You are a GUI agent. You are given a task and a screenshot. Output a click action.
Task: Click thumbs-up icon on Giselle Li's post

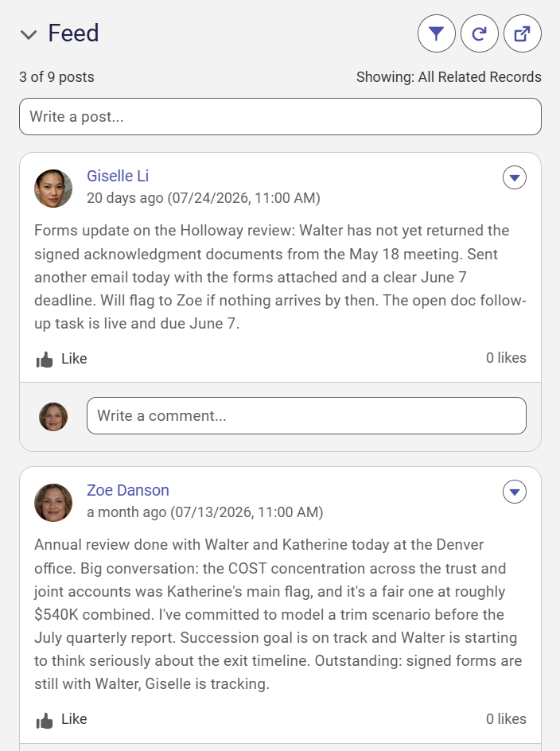coord(45,360)
